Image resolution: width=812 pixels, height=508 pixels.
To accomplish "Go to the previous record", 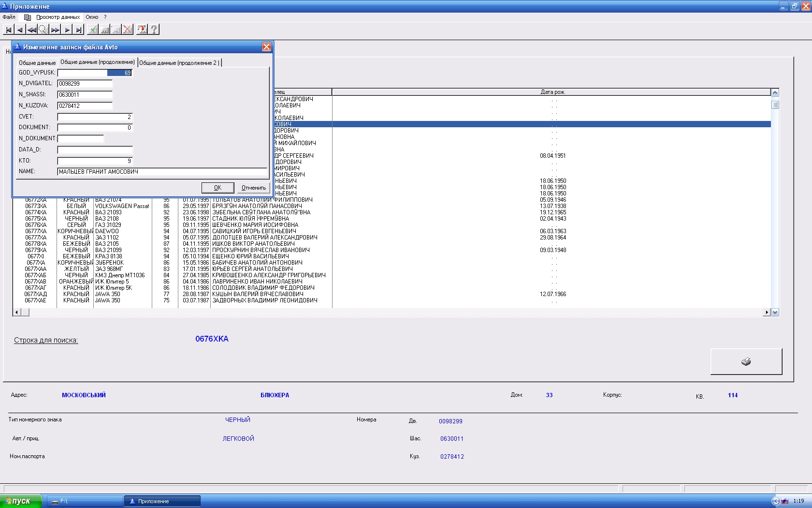I will tap(20, 30).
